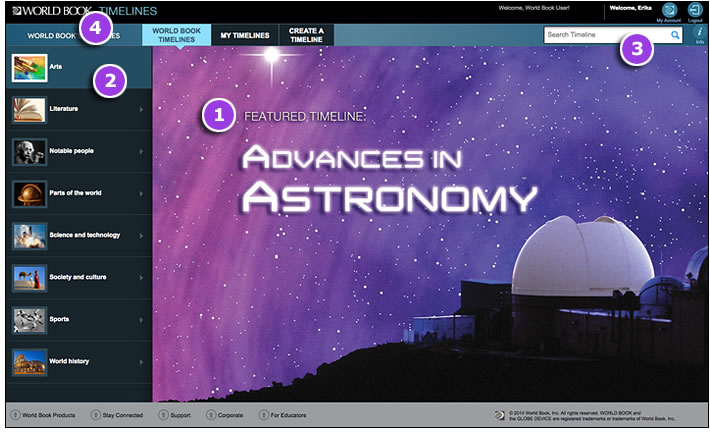Open the Info icon
Viewport: 710px width, 438px height.
tap(700, 34)
